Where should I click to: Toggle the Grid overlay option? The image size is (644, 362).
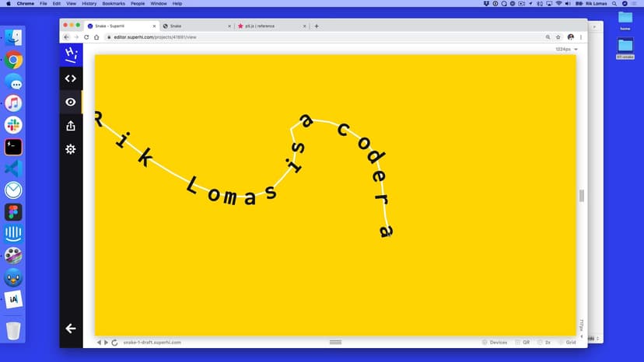(x=567, y=343)
